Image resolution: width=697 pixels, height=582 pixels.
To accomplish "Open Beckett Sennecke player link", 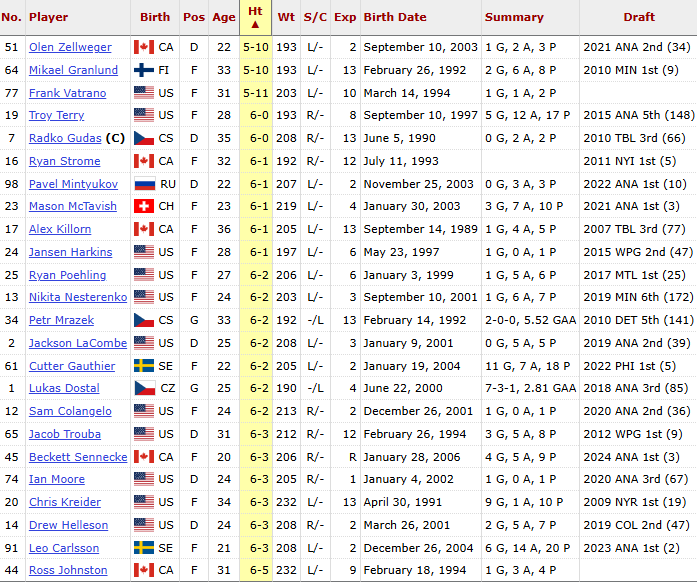I will 78,457.
